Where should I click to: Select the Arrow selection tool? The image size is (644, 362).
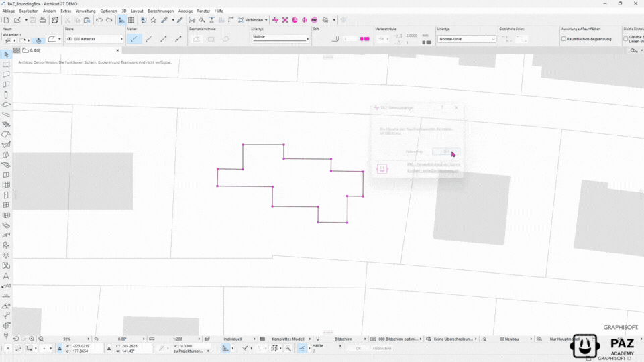pos(6,54)
